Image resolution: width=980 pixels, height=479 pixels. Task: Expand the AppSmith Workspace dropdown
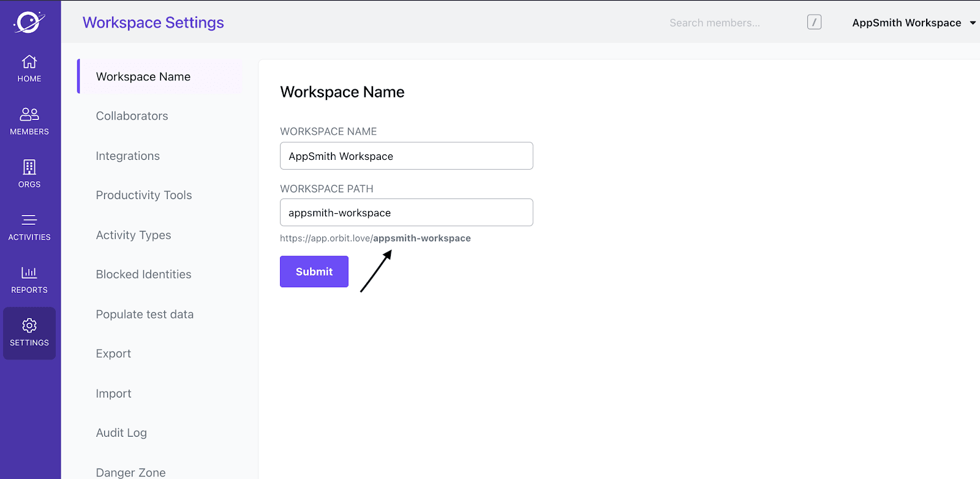(x=973, y=23)
